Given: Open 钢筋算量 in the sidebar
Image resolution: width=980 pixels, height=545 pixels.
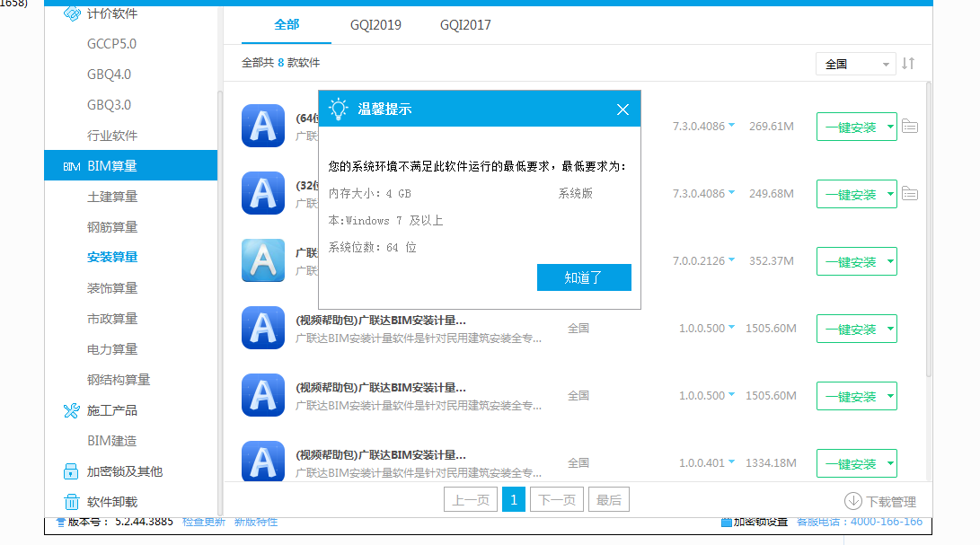Looking at the screenshot, I should tap(112, 227).
